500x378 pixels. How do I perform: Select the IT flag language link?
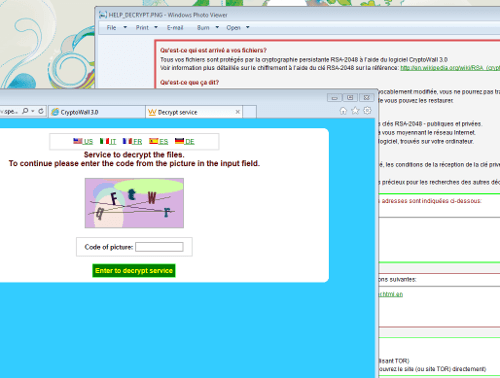(108, 141)
